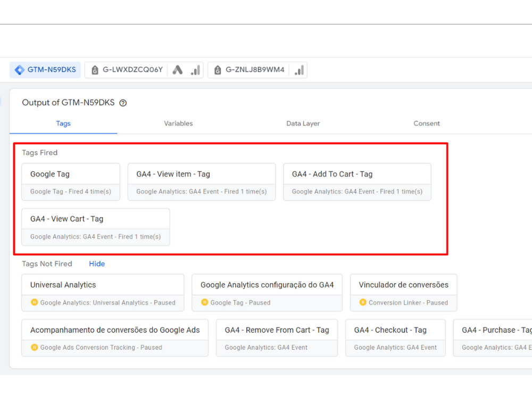Click Hide link next to Tags Not Fired
The width and height of the screenshot is (532, 399).
pos(97,264)
